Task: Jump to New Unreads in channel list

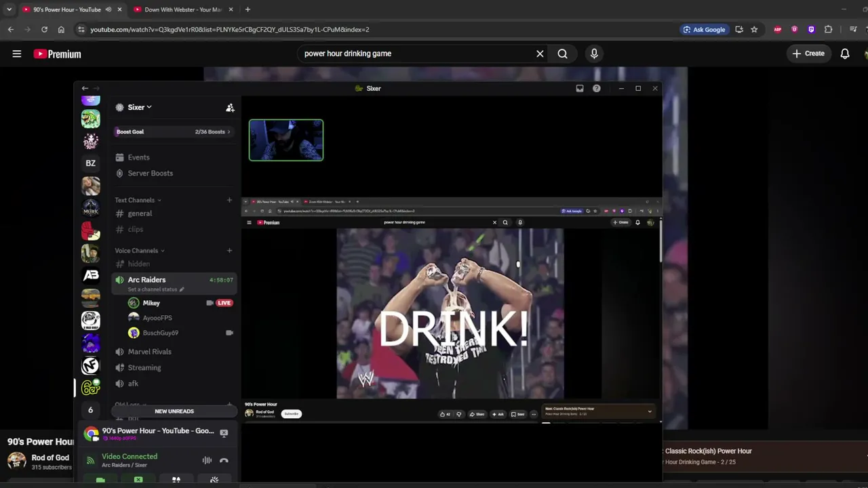Action: [x=174, y=411]
